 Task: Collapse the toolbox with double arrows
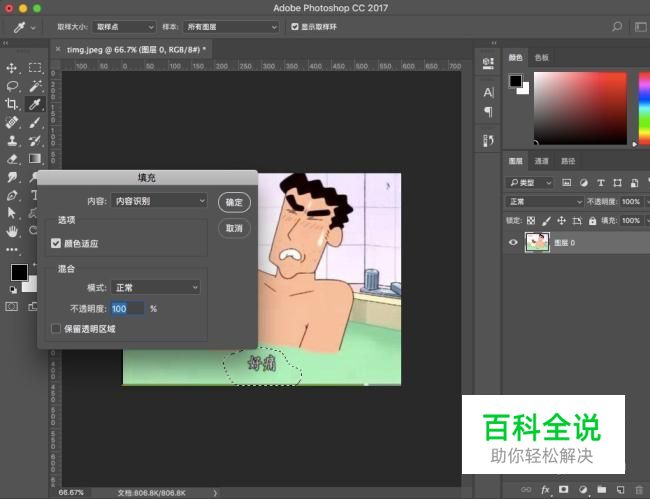pos(5,43)
